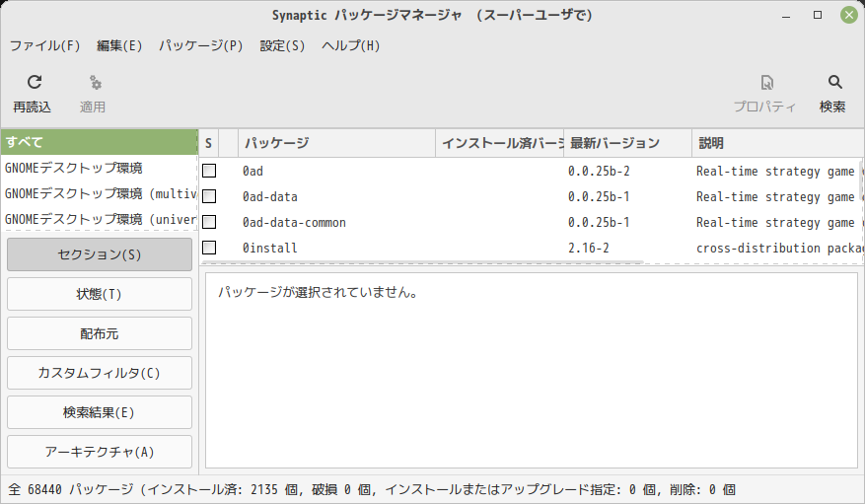Screen dimensions: 865x504
Task: Open the 編集(E) menu
Action: (119, 45)
